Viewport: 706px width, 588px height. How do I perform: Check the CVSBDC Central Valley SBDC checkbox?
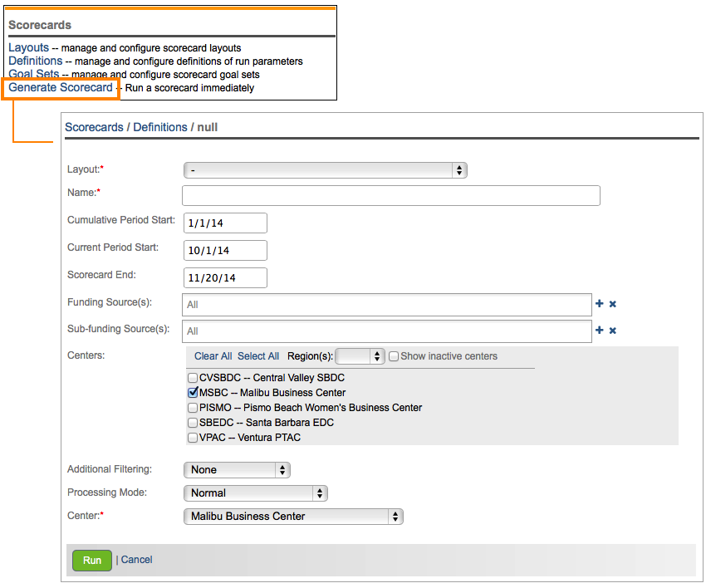(194, 378)
